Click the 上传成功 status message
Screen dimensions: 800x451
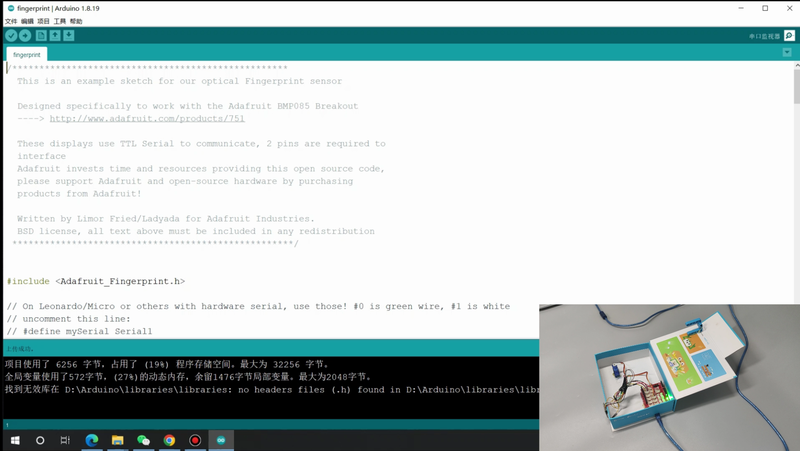tap(19, 349)
